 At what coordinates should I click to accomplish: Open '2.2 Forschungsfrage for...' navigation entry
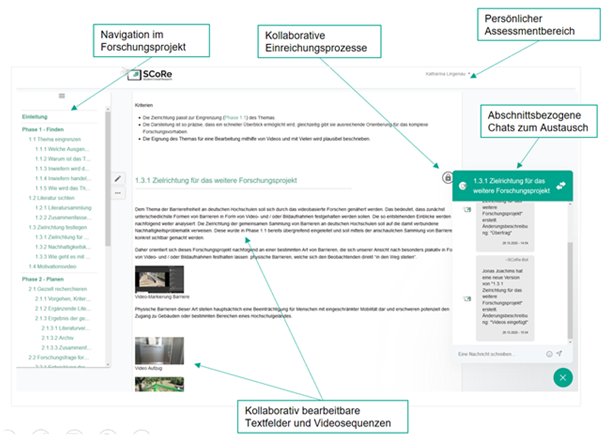pos(59,357)
